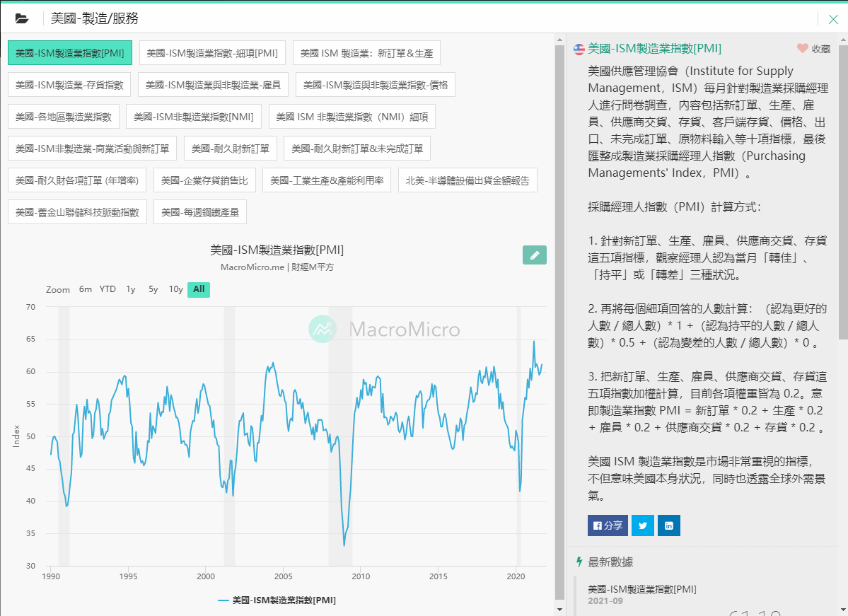Click the 2020 x-axis label
Image resolution: width=848 pixels, height=616 pixels.
point(516,576)
